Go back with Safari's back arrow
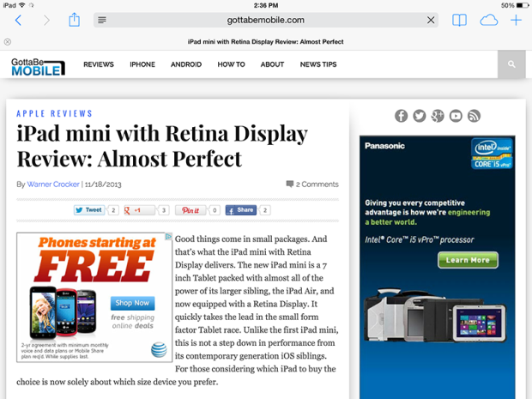Viewport: 532px width, 399px height. 18,21
